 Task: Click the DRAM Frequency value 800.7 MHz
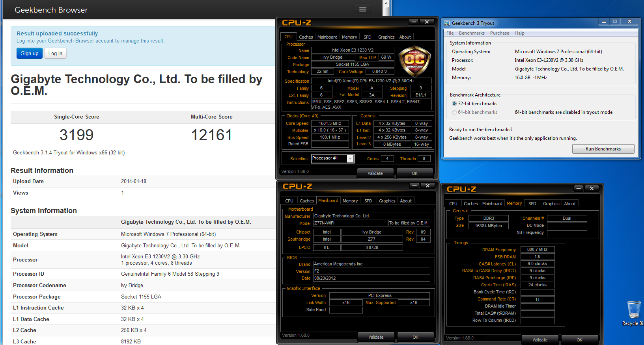pyautogui.click(x=538, y=249)
